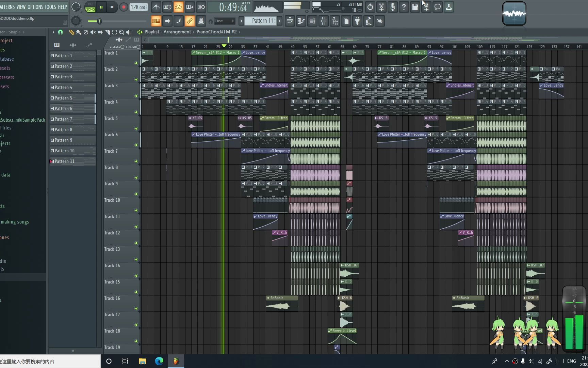Arm recording with the record button
The height and width of the screenshot is (368, 588).
[x=124, y=7]
